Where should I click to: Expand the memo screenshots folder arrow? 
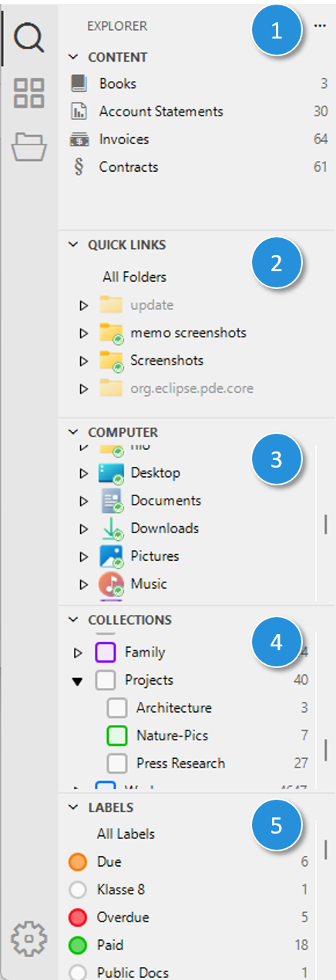pyautogui.click(x=84, y=334)
